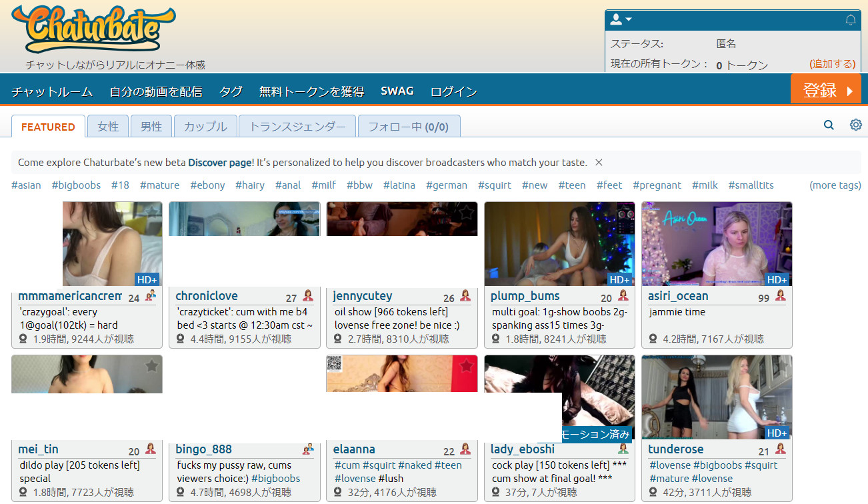Click the notification bell icon
This screenshot has height=504, width=868.
[850, 20]
